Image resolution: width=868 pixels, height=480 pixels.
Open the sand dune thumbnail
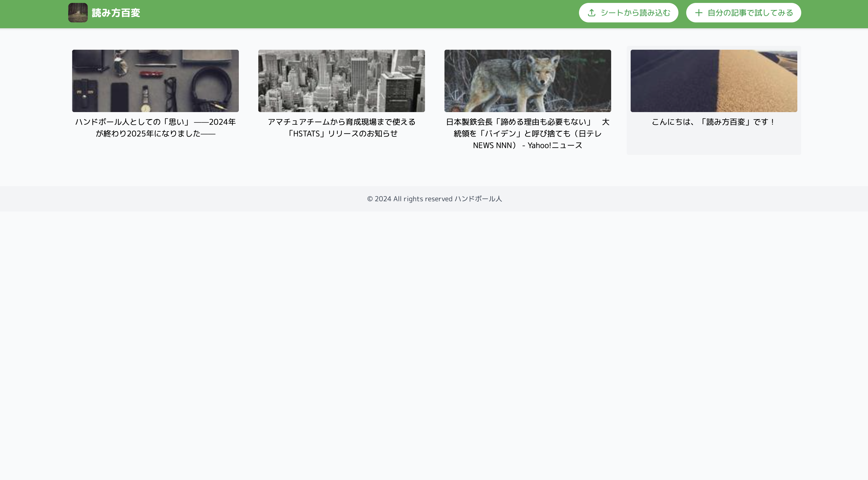pos(714,81)
